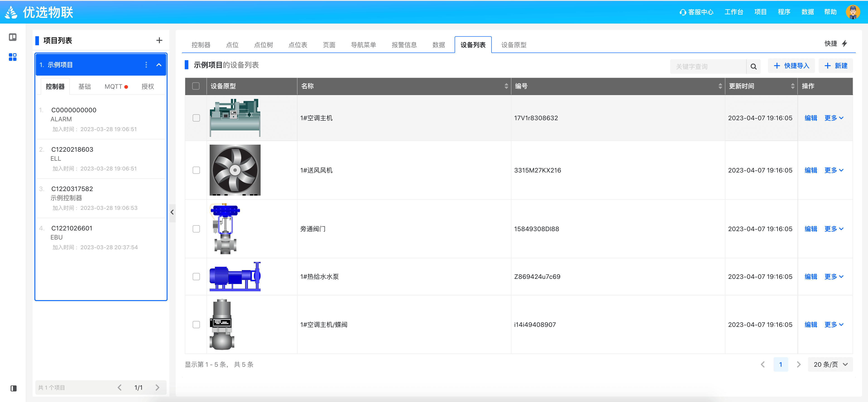
Task: Open the book panel icon in left sidebar
Action: click(x=13, y=37)
